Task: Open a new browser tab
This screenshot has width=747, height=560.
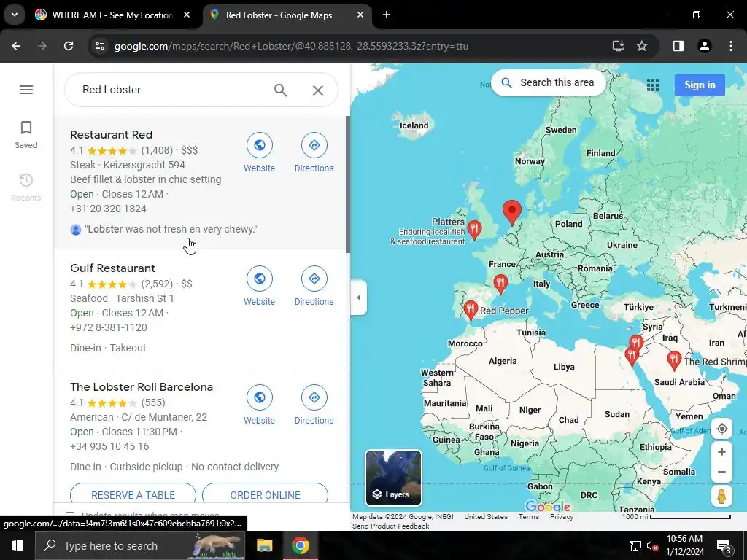Action: [x=387, y=15]
